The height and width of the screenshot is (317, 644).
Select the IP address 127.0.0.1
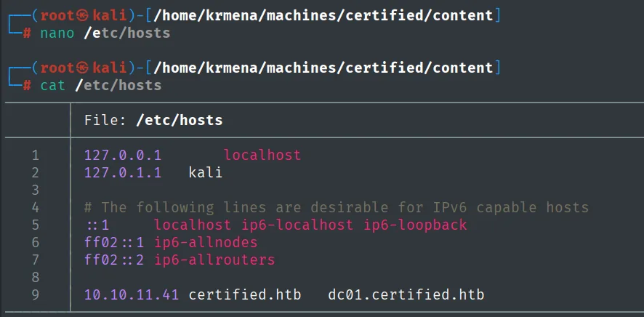[123, 155]
